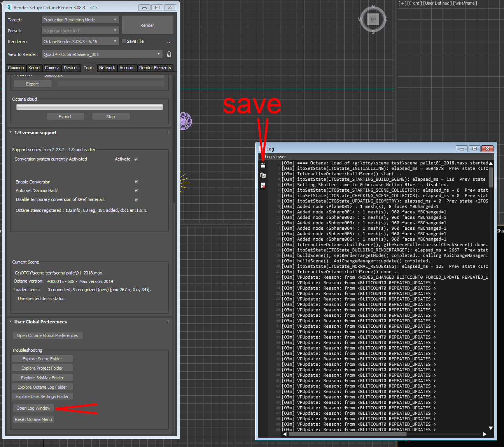Open the [Front] viewport view menu
Screen dimensions: 504x447
point(415,3)
